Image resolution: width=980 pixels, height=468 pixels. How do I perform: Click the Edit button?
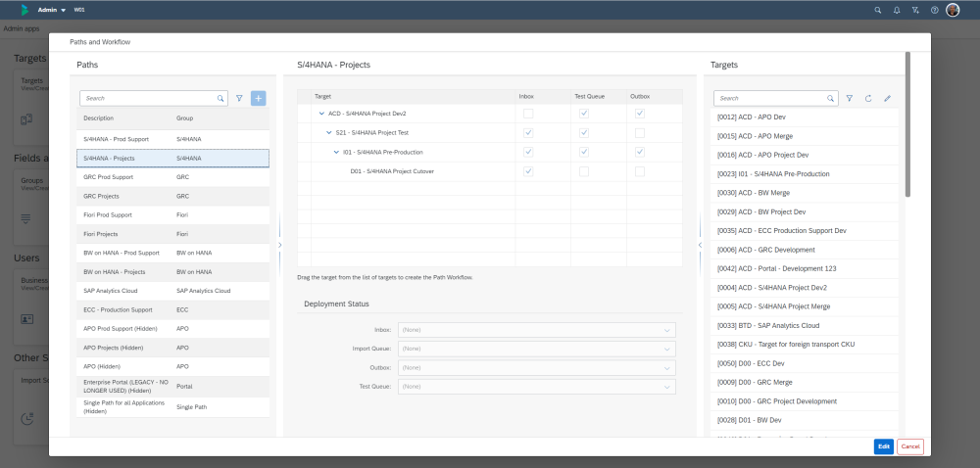[884, 446]
